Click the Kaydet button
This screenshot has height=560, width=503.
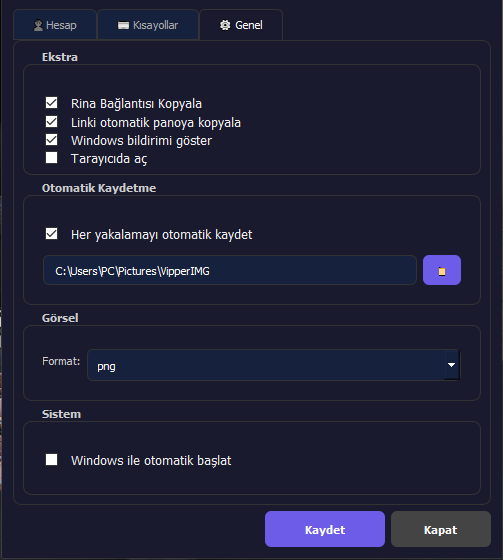pyautogui.click(x=325, y=529)
